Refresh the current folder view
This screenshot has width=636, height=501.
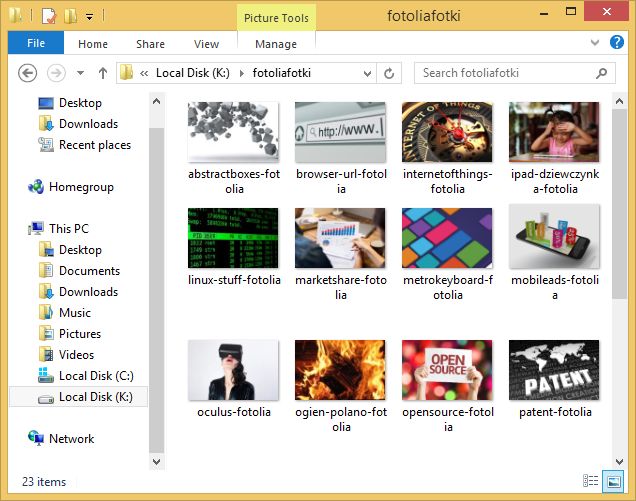point(390,73)
